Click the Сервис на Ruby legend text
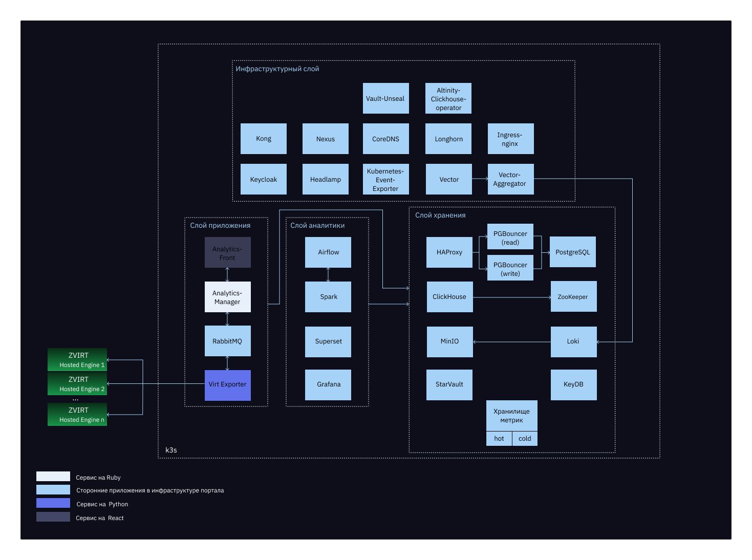The width and height of the screenshot is (752, 560). coord(98,478)
